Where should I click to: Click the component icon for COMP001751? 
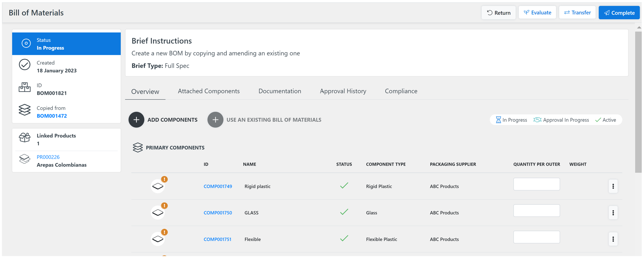point(158,239)
